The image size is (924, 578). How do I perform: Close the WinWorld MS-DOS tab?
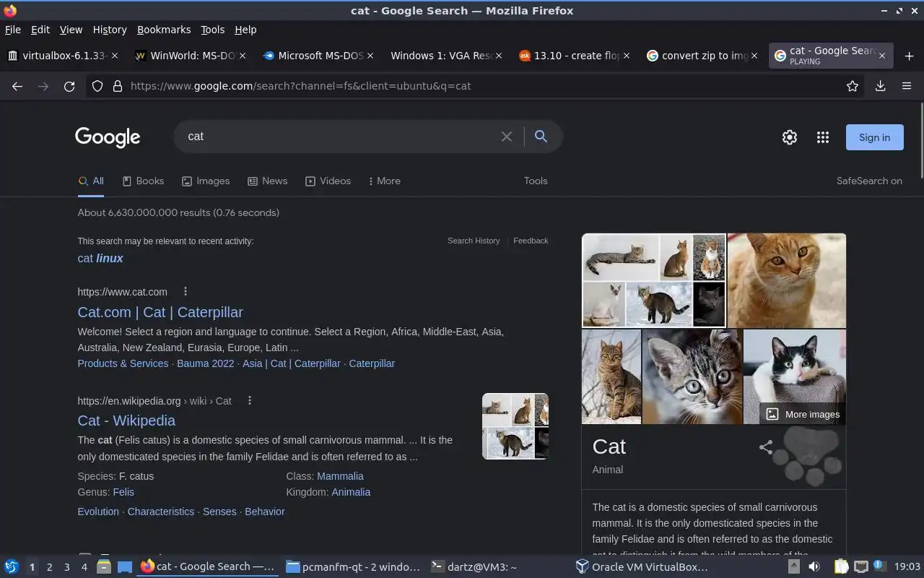pos(243,56)
